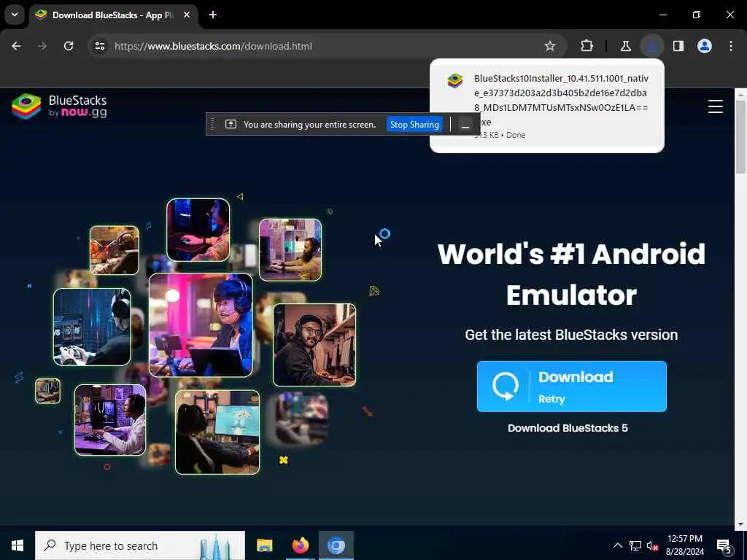Show hidden system tray icons
This screenshot has width=747, height=560.
(x=617, y=545)
